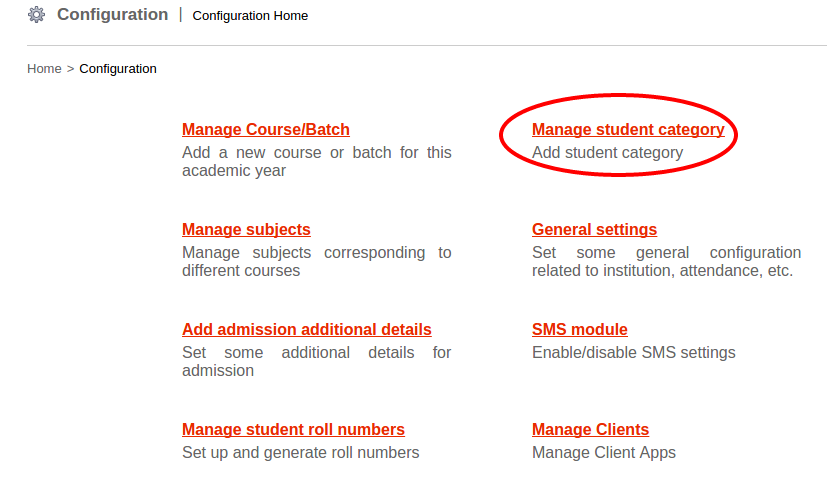
Task: Click the 'Enable/disable SMS settings' description
Action: point(633,353)
